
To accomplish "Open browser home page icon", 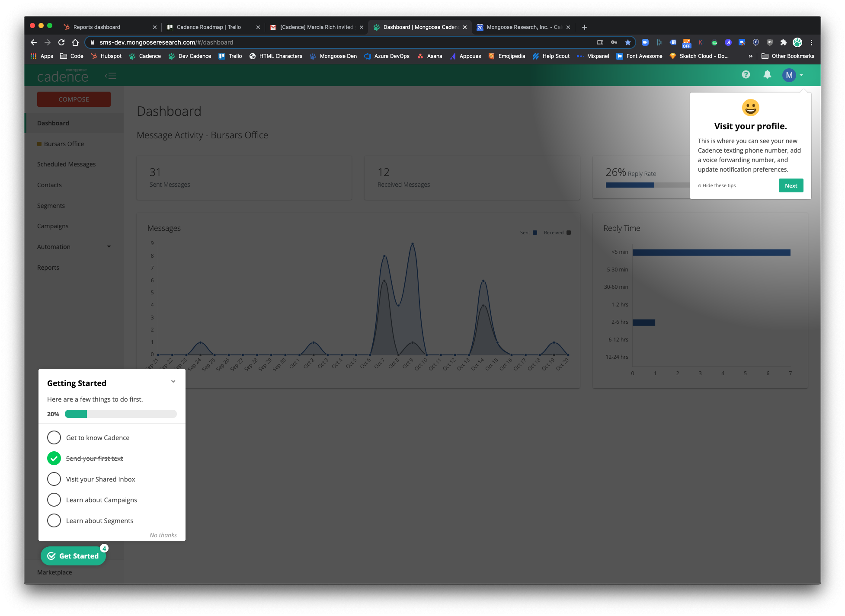I will point(75,42).
